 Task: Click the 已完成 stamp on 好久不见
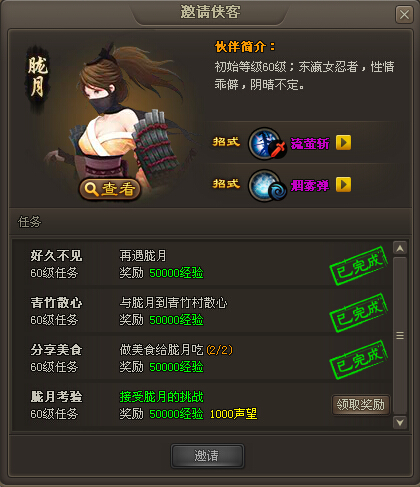coord(359,266)
